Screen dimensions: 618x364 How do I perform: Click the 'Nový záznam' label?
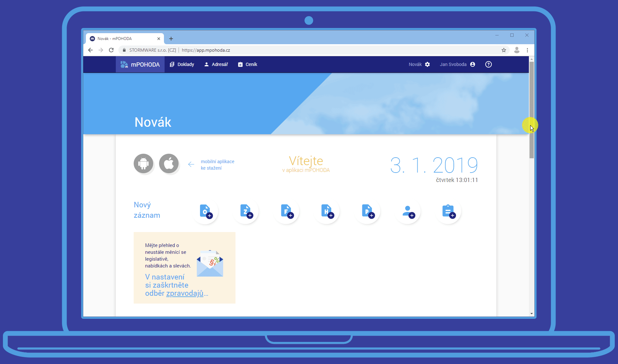click(x=147, y=210)
